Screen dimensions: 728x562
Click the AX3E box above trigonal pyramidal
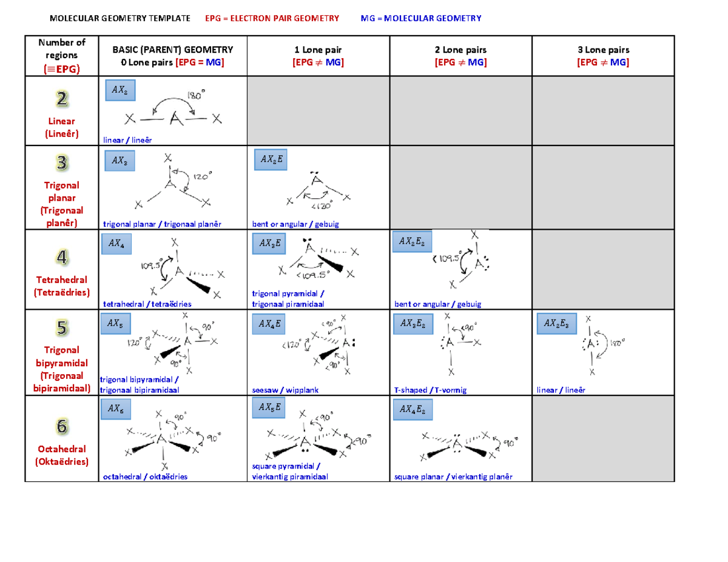(269, 243)
